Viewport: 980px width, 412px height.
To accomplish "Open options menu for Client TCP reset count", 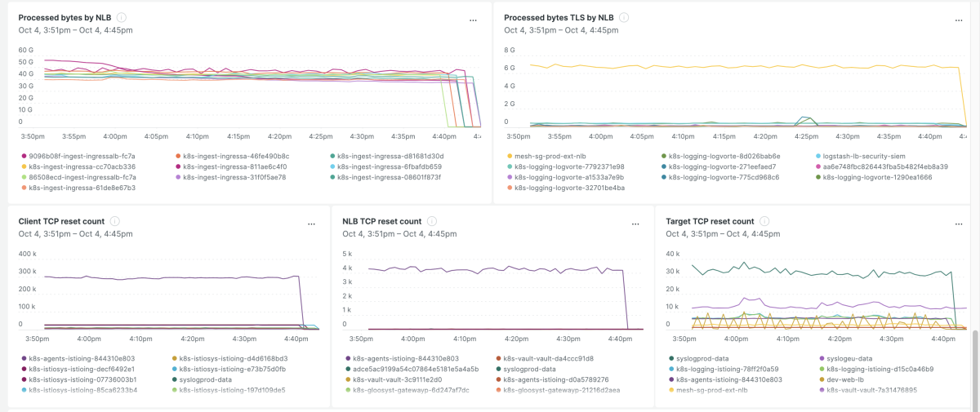I will point(311,224).
